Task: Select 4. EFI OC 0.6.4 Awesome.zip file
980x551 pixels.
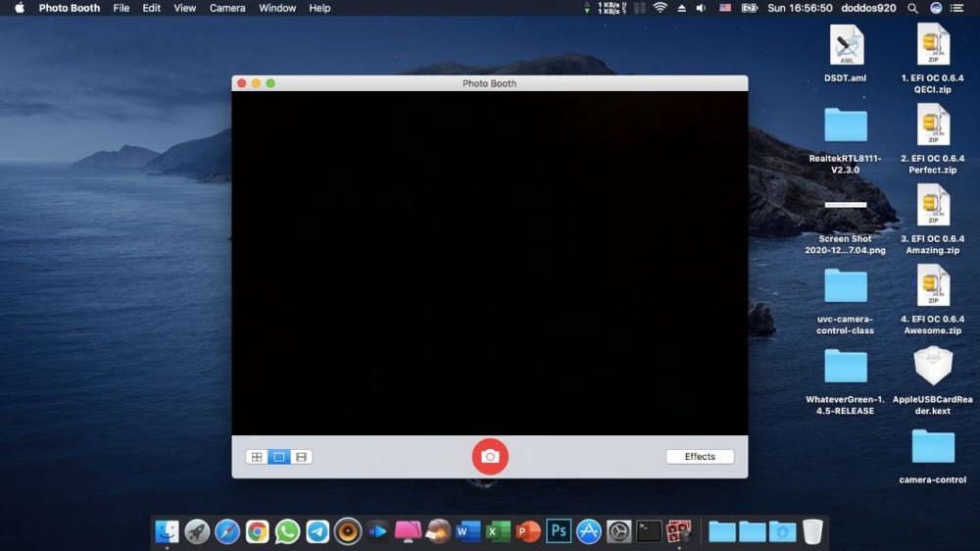Action: 933,300
